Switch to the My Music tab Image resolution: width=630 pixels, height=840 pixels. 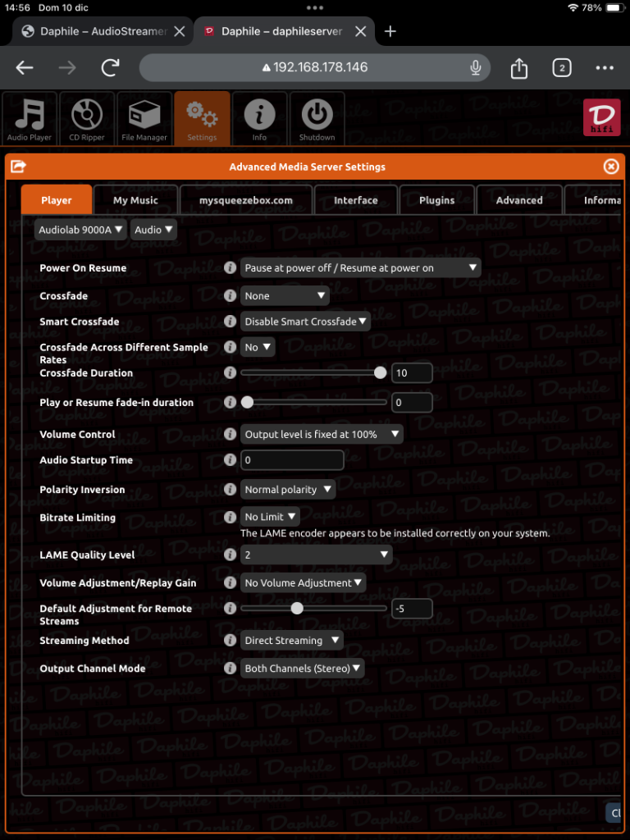point(135,200)
